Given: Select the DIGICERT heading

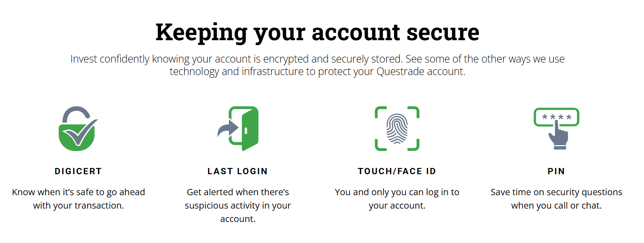Looking at the screenshot, I should (78, 171).
